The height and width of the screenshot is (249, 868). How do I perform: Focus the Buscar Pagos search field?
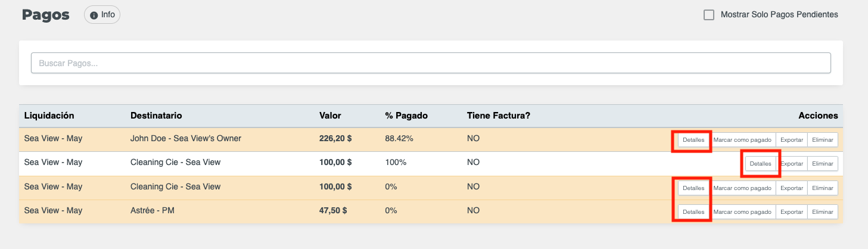click(x=430, y=63)
